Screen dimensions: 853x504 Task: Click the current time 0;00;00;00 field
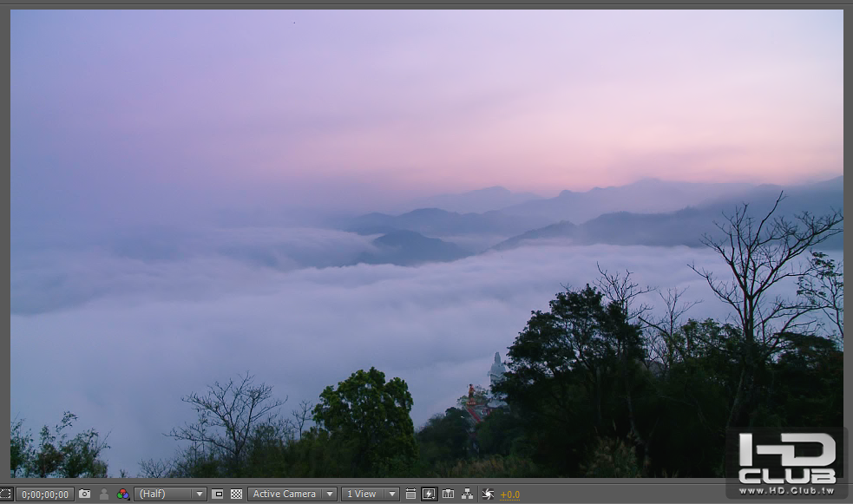[x=45, y=494]
